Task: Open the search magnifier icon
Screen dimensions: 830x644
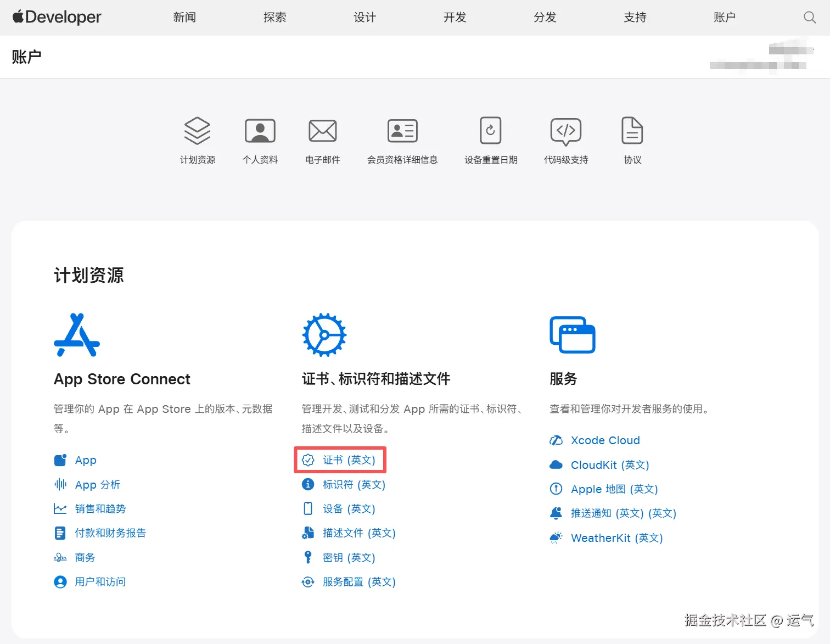Action: [810, 18]
